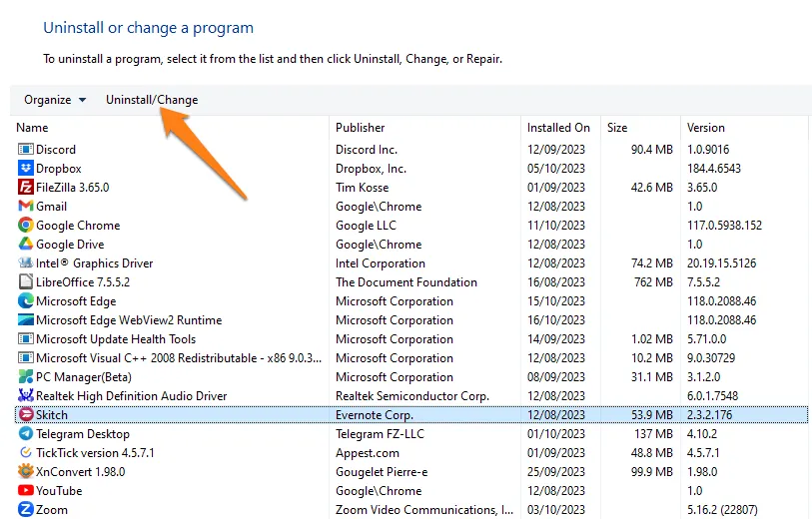Screen dimensions: 812x519
Task: Select the Telegram Desktop name text
Action: [83, 434]
